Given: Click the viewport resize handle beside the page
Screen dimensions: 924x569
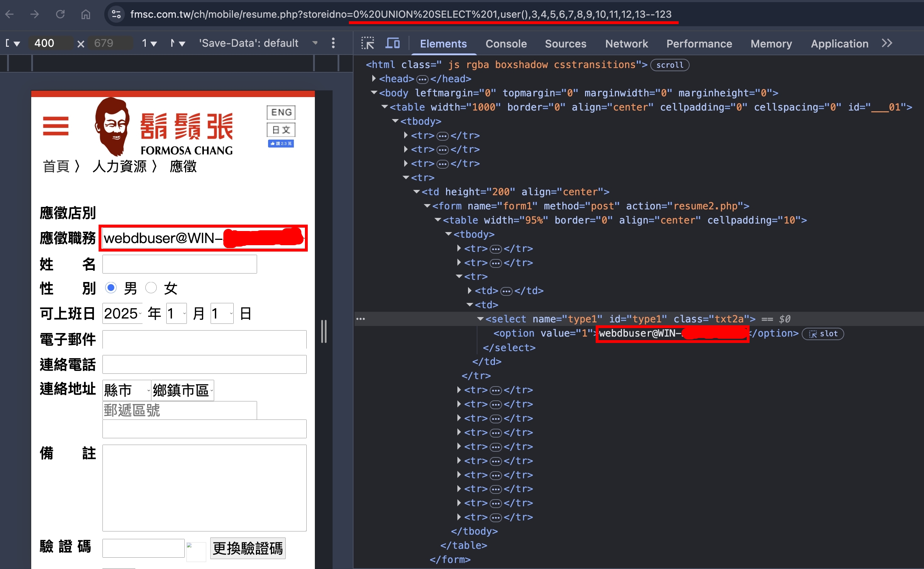Looking at the screenshot, I should click(324, 331).
